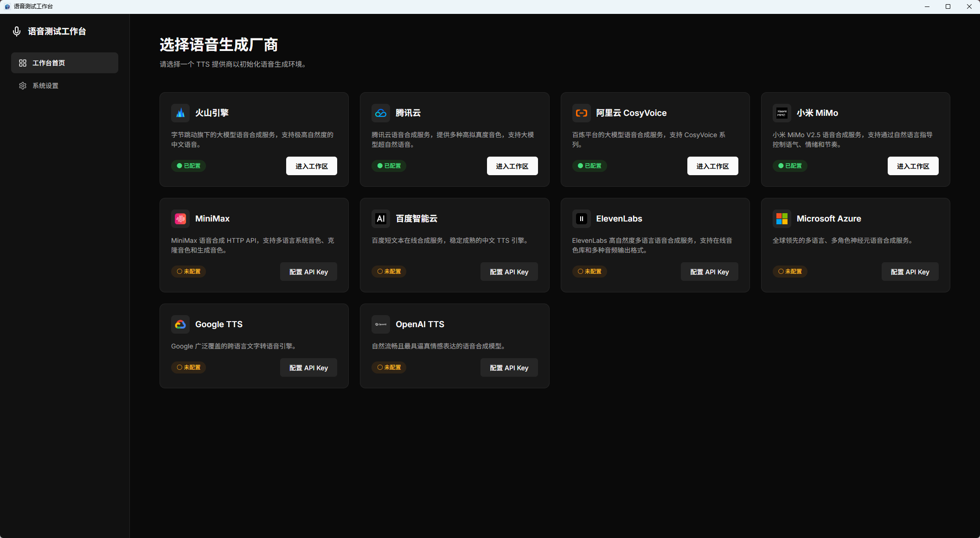Click the 百度智能云 AI logo icon
This screenshot has width=980, height=538.
(x=381, y=219)
